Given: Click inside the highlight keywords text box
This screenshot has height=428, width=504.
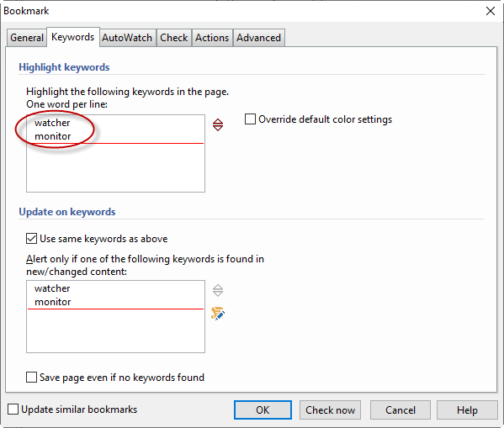Looking at the screenshot, I should click(116, 154).
